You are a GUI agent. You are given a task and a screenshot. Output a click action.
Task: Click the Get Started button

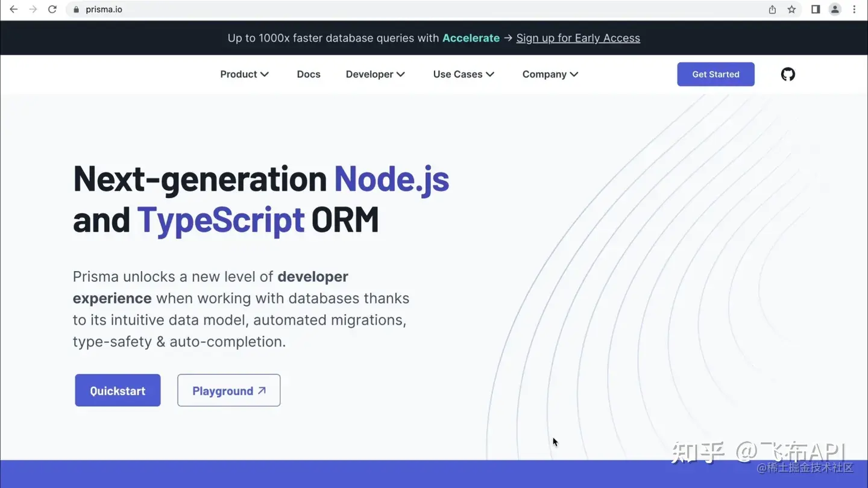(x=715, y=74)
